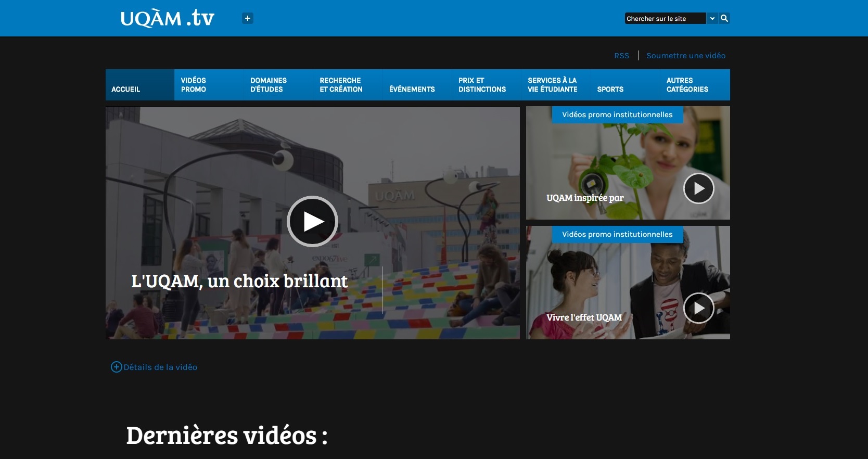
Task: Expand the plus button beside the logo
Action: pos(248,18)
